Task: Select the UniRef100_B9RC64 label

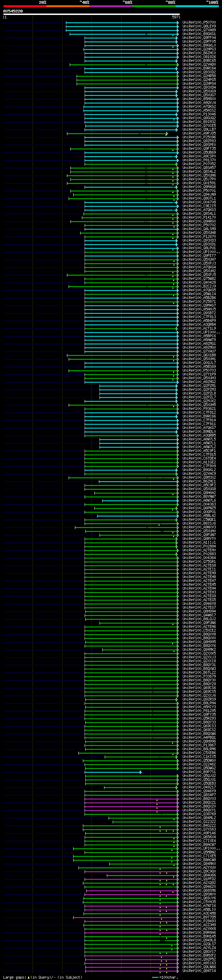Action: (199, 68)
